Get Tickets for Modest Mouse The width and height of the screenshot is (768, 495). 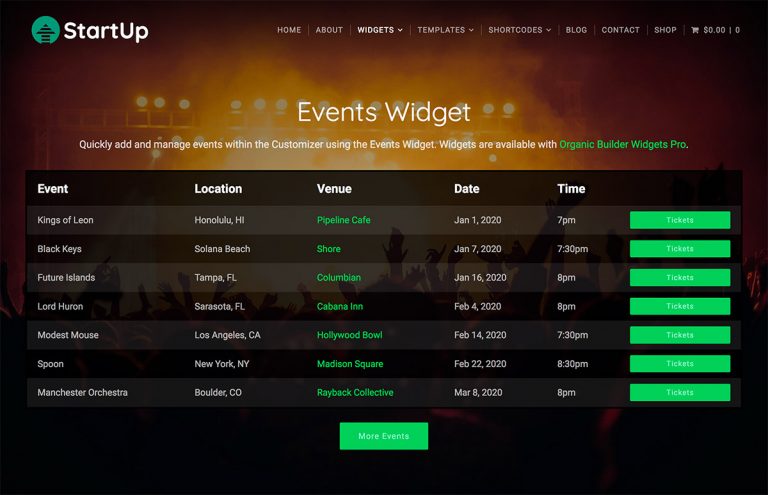tap(680, 335)
